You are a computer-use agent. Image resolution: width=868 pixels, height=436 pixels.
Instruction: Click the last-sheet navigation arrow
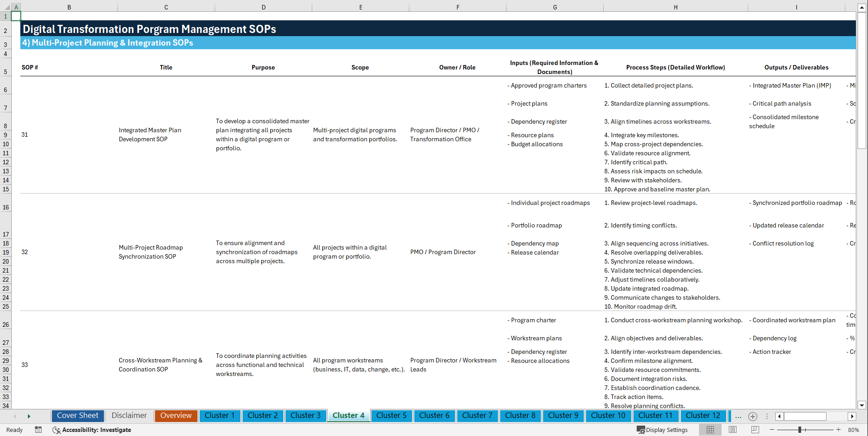coord(29,416)
